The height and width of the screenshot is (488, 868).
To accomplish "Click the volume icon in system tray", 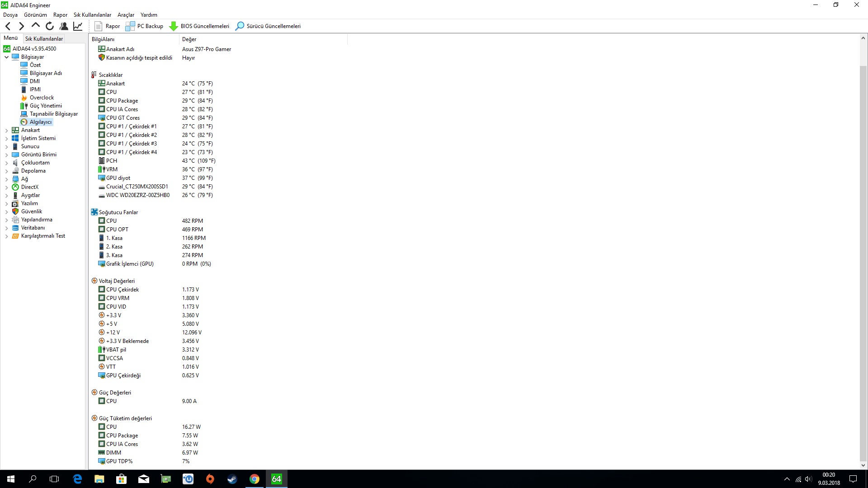I will point(808,479).
